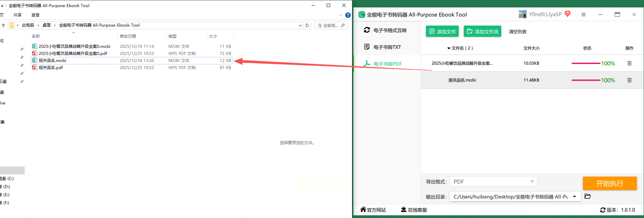
Task: Open the 查看 ribbon tab in Explorer
Action: (35, 15)
